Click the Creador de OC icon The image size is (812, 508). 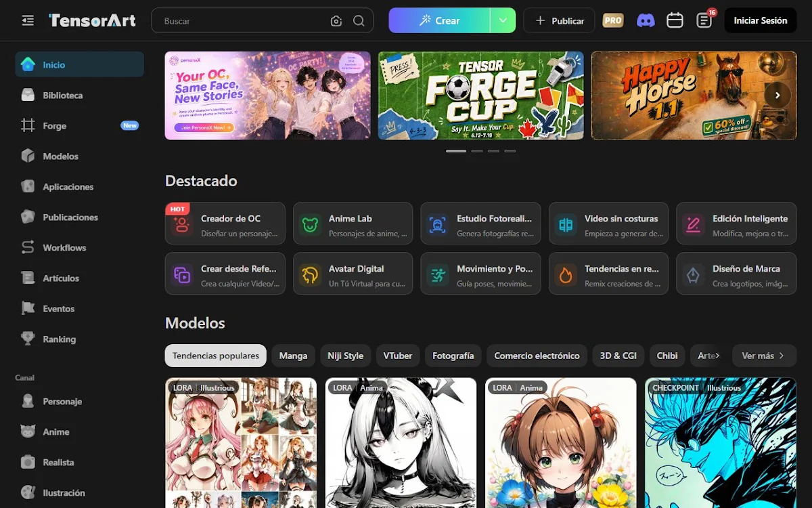[x=182, y=225]
